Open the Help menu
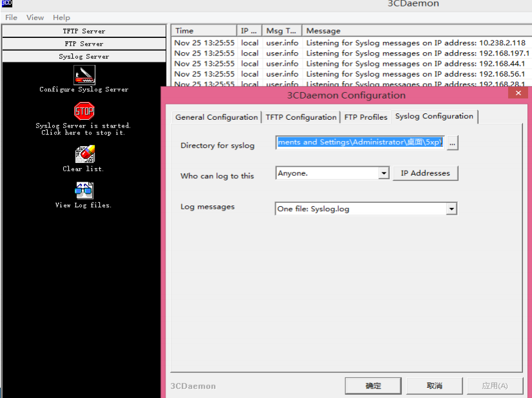532x398 pixels. (61, 17)
